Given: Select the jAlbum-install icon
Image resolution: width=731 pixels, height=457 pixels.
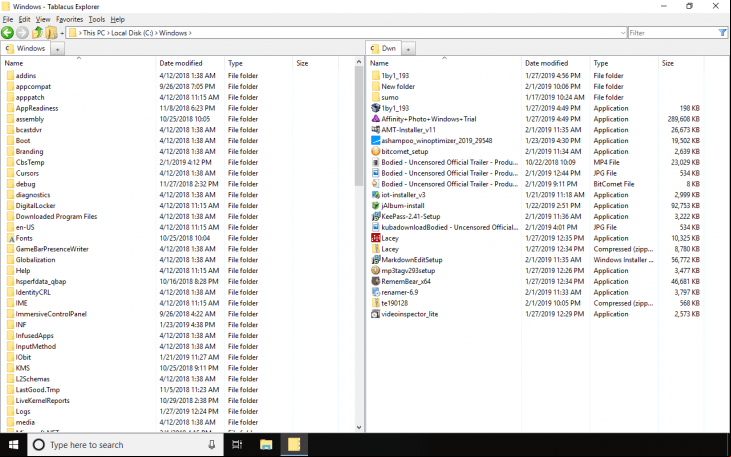Looking at the screenshot, I should pyautogui.click(x=375, y=206).
